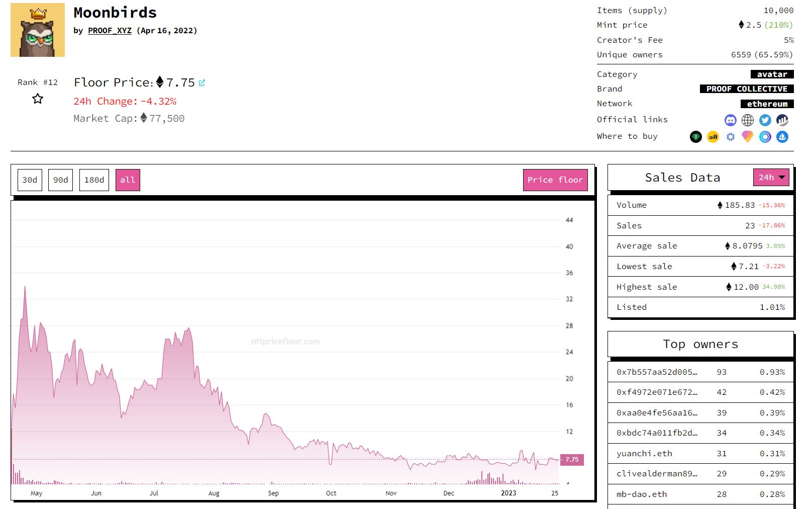Open the Discord official link icon
This screenshot has height=509, width=812.
(x=730, y=120)
